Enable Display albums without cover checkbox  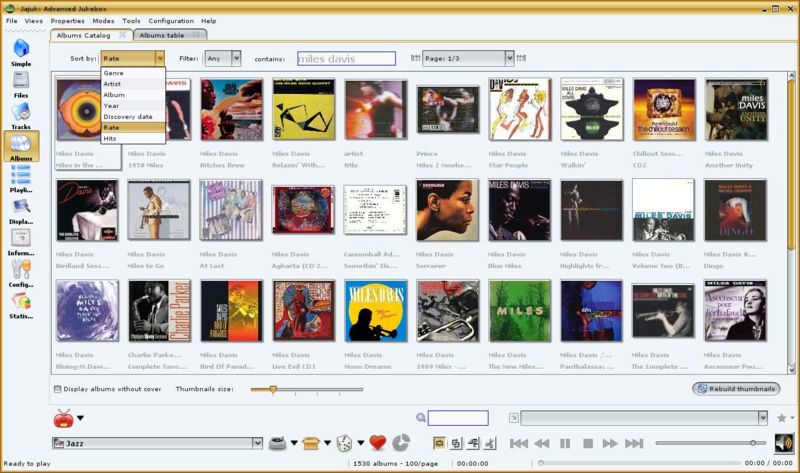(x=56, y=388)
